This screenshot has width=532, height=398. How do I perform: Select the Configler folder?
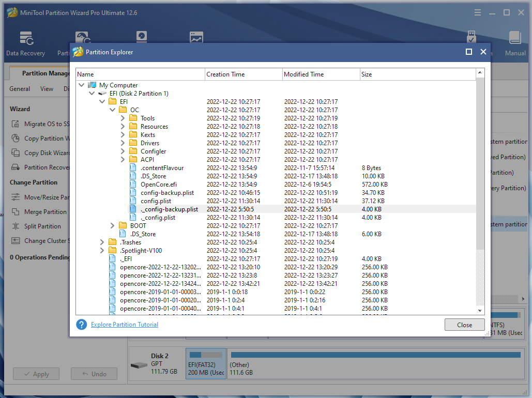[x=154, y=151]
